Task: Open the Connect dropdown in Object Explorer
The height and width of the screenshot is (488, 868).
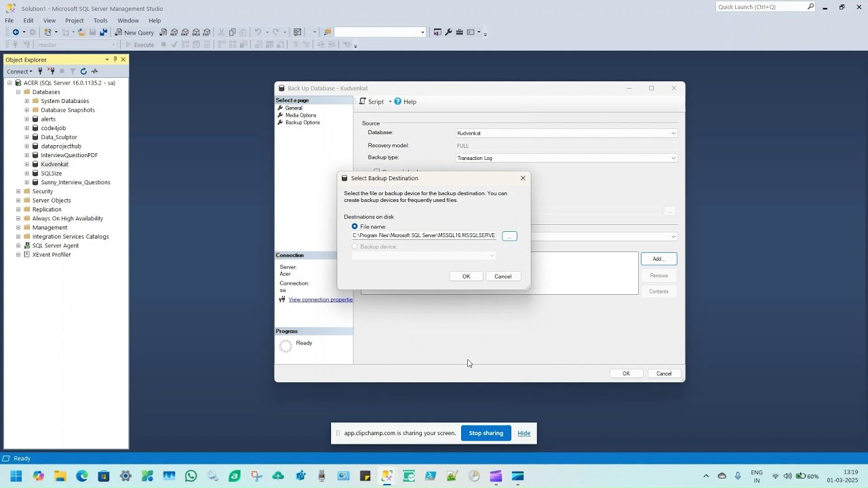Action: [x=19, y=71]
